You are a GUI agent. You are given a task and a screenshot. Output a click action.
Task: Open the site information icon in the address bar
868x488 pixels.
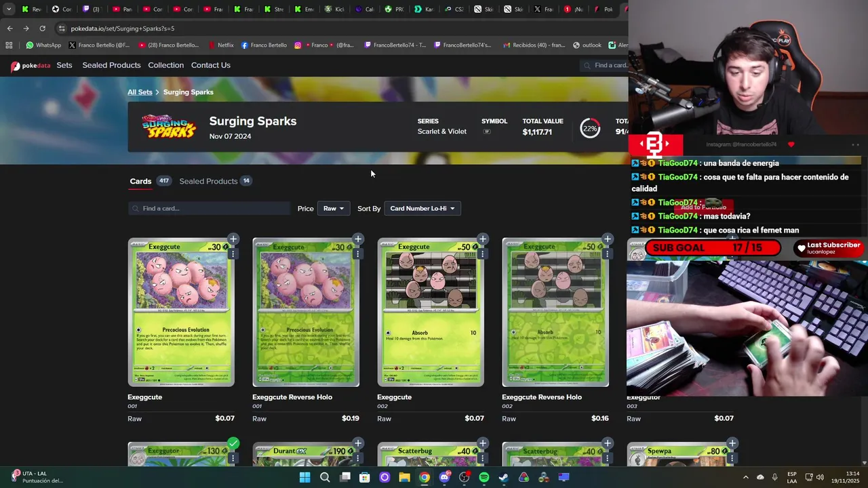click(x=62, y=28)
